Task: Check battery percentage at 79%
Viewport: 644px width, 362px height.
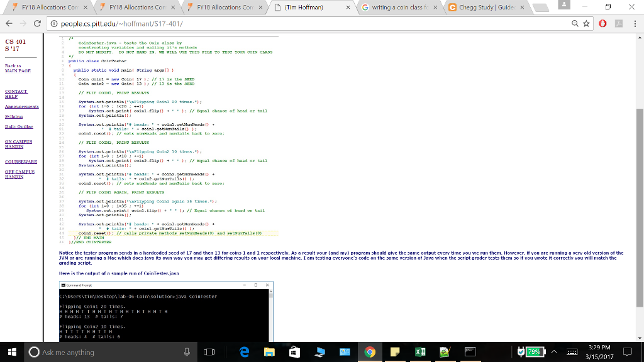Action: click(x=535, y=353)
